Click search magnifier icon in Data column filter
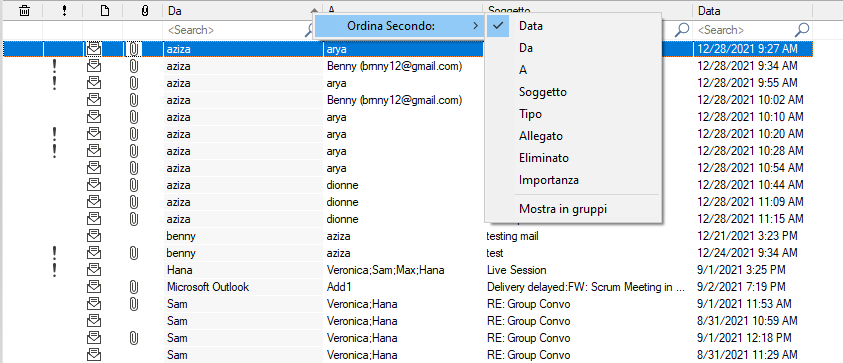Image resolution: width=843 pixels, height=363 pixels. [x=802, y=30]
